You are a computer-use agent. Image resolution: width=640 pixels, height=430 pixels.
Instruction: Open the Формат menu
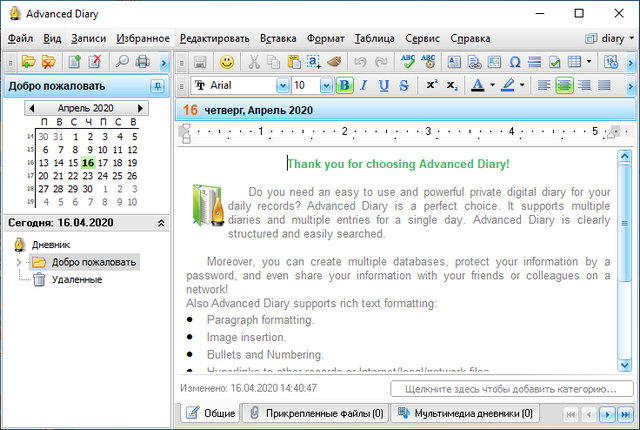point(325,38)
